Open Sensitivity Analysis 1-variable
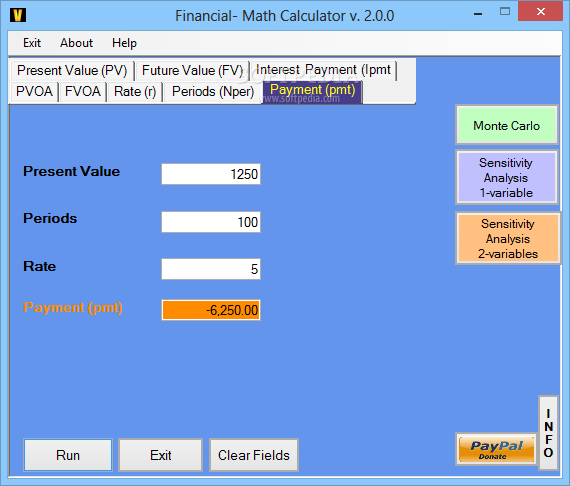The width and height of the screenshot is (570, 486). pos(507,178)
